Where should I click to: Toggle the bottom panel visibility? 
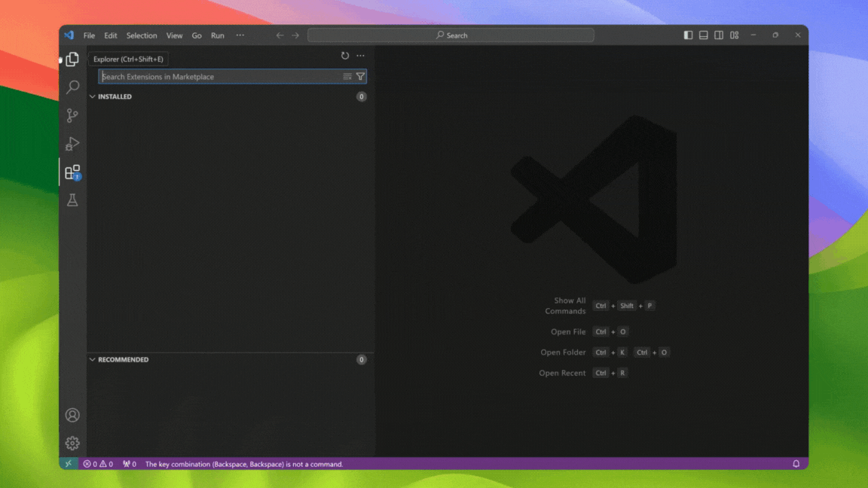click(x=703, y=35)
